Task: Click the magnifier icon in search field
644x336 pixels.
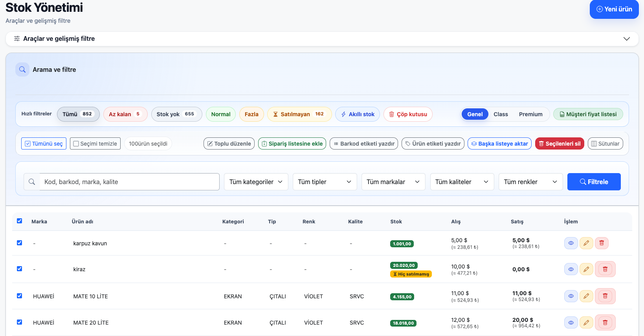Action: point(32,182)
